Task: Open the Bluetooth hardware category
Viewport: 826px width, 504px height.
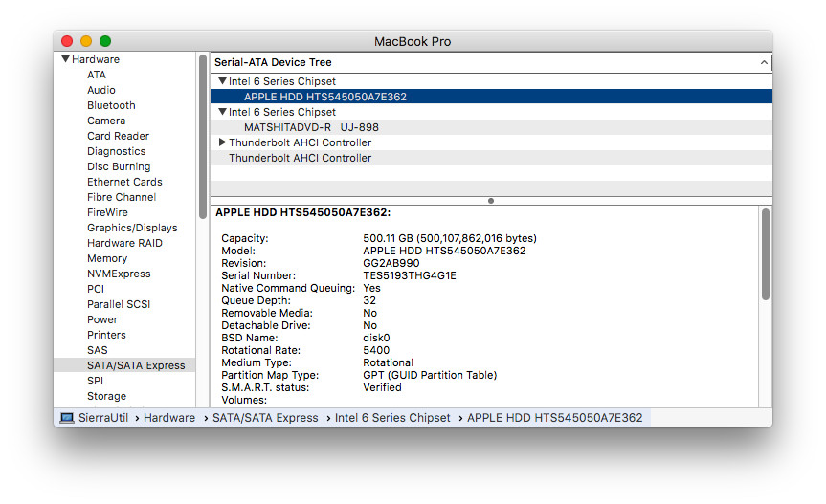Action: [x=111, y=105]
